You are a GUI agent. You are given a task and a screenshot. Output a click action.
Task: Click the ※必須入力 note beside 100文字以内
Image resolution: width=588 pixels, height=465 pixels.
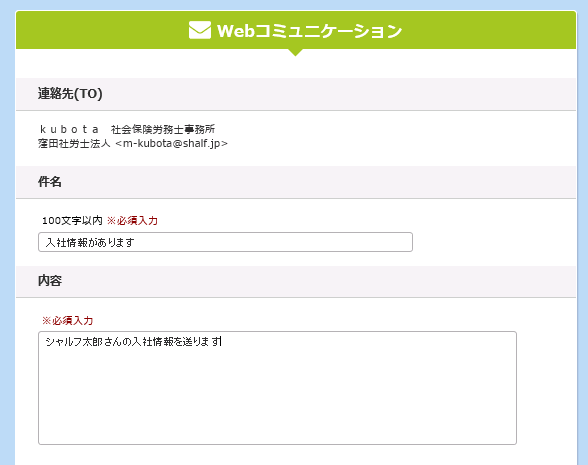[x=132, y=220]
